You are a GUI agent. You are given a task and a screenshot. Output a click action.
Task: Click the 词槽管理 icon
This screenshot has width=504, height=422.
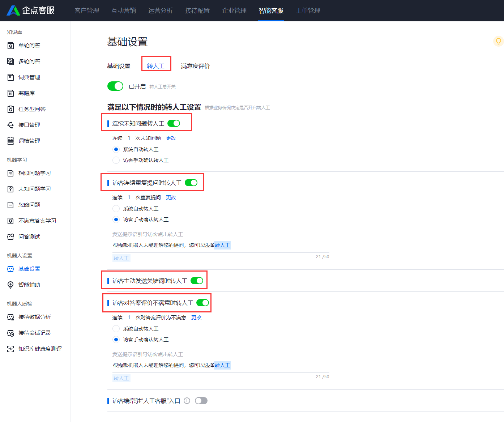[11, 141]
